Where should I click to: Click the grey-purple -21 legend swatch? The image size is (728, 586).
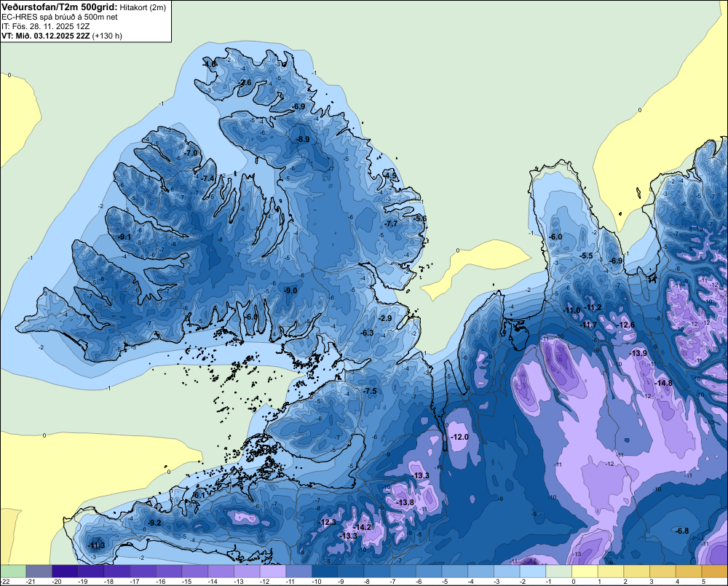[39, 571]
